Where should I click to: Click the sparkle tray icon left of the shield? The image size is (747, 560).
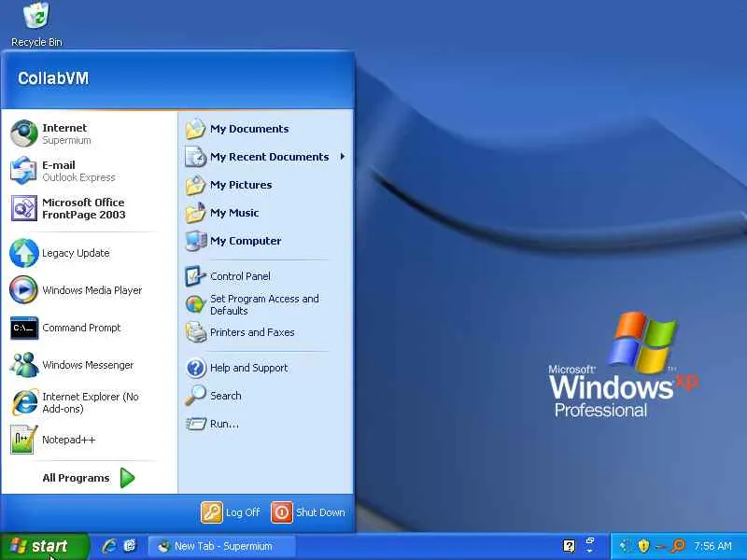click(x=627, y=546)
